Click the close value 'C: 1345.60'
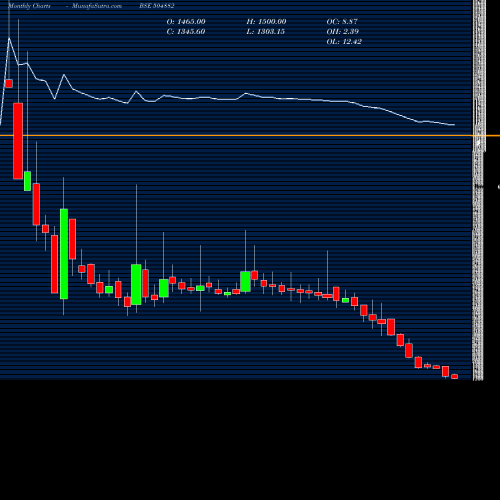 (x=186, y=32)
